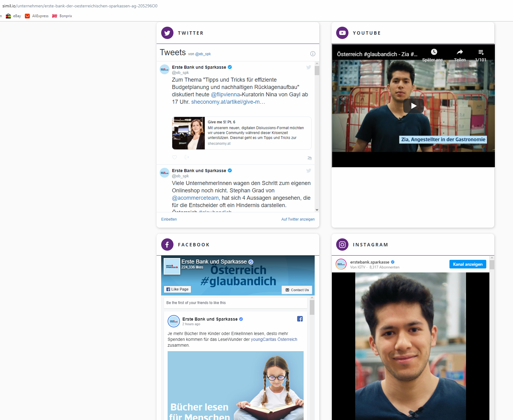Click '8,317 Abonnenten' Instagram text

tap(384, 267)
